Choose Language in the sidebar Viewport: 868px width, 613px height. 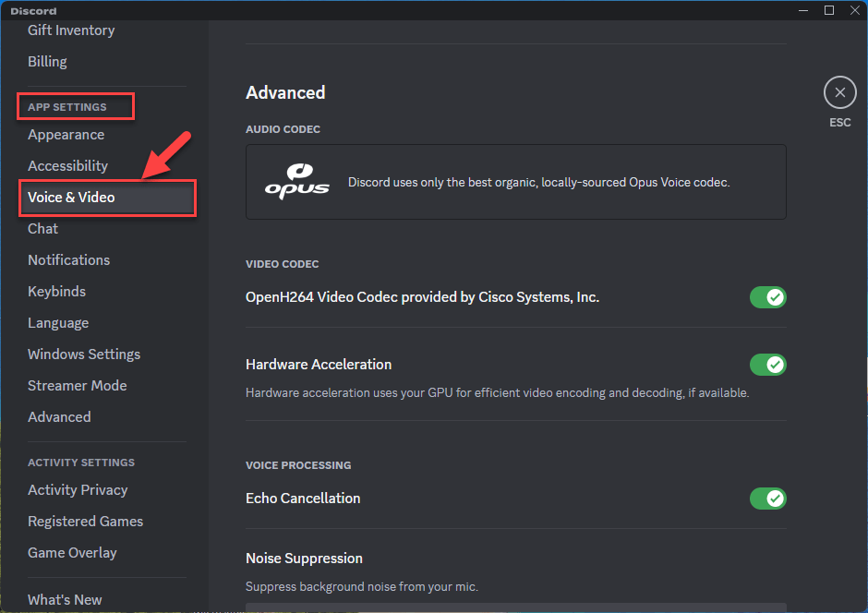pyautogui.click(x=58, y=323)
